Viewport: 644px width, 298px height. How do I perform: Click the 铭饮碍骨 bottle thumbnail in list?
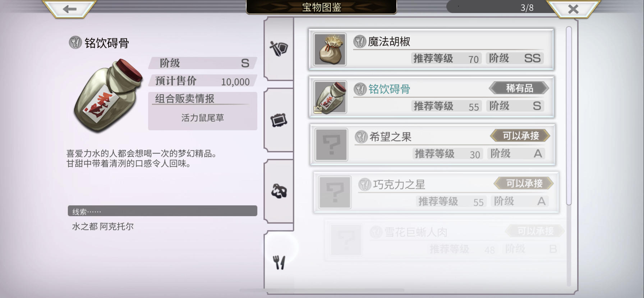330,97
